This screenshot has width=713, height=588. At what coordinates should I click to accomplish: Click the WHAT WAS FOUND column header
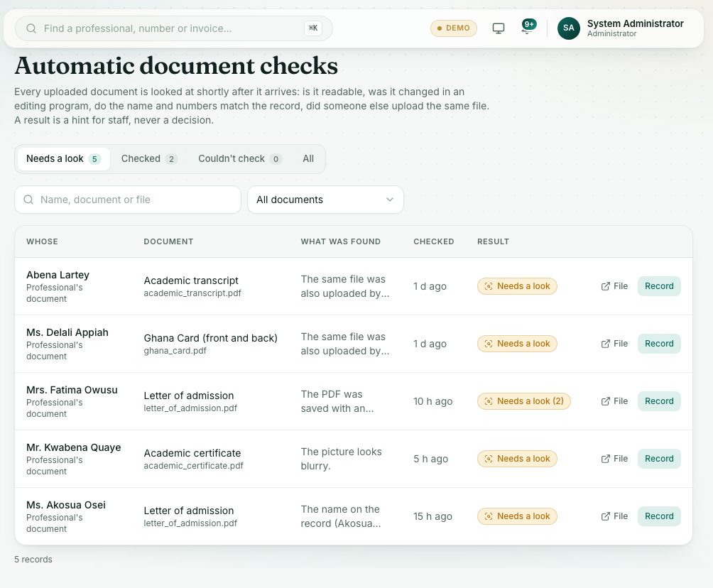[x=341, y=241]
